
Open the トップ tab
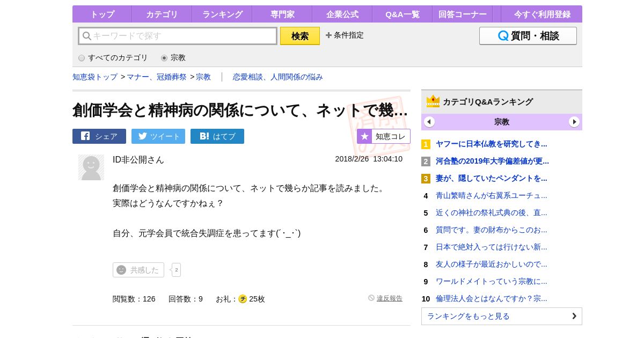pyautogui.click(x=102, y=14)
